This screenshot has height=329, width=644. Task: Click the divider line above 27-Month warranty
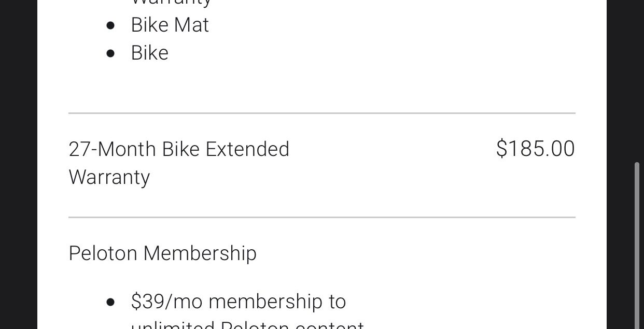point(322,113)
